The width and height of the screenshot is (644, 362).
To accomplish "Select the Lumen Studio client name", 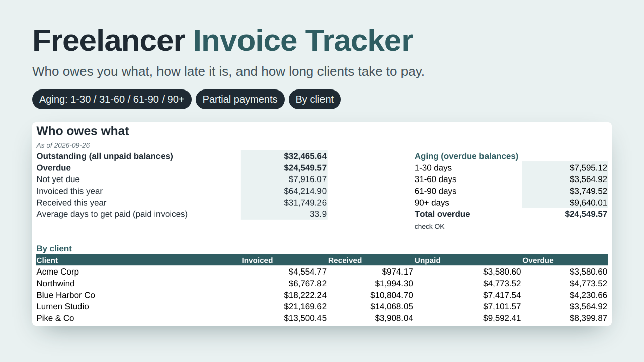I will tap(63, 307).
